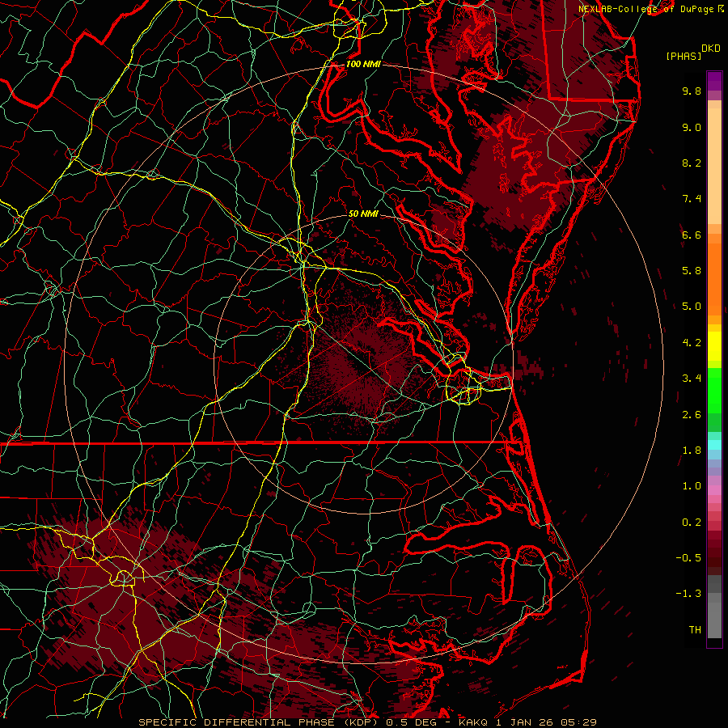
Task: Click the 9.0 legend value
Action: point(692,127)
